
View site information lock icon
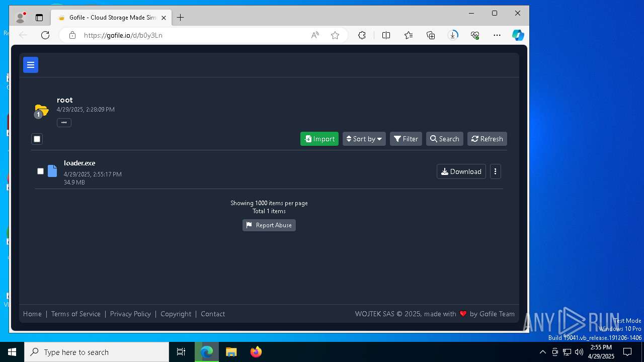[x=72, y=35]
